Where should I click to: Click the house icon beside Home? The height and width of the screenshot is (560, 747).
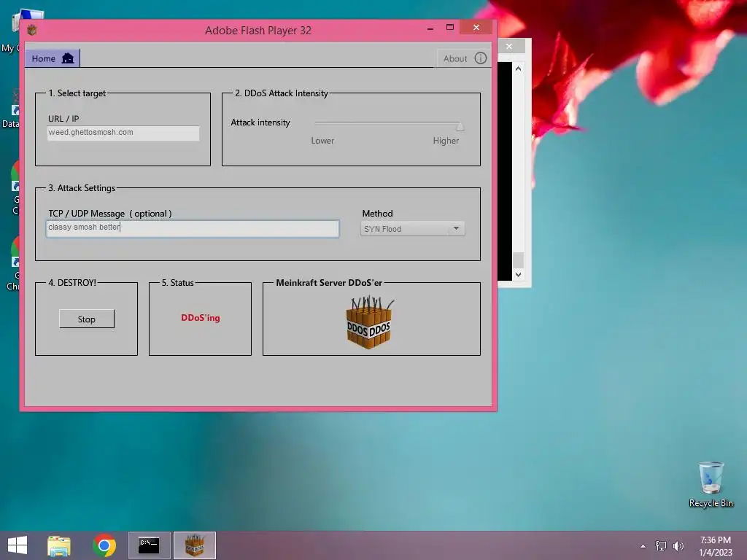coord(68,58)
